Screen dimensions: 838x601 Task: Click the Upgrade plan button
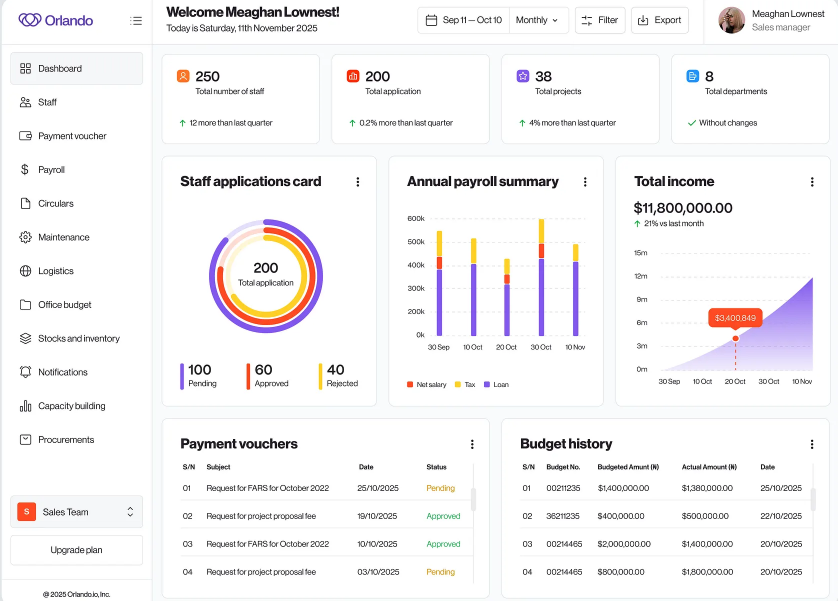(76, 550)
